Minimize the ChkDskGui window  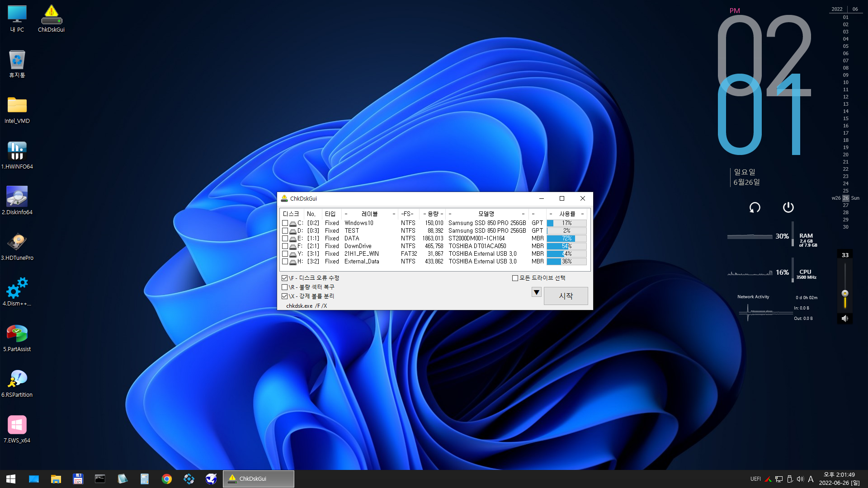pyautogui.click(x=542, y=198)
